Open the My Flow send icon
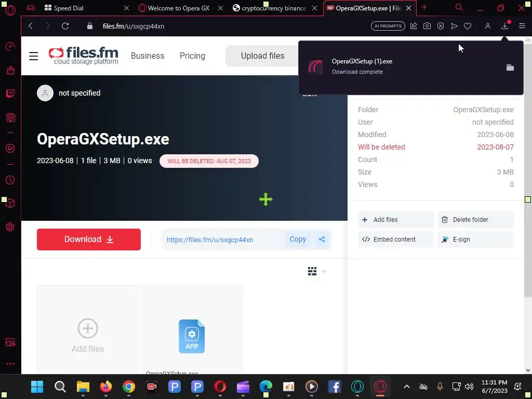 [454, 26]
